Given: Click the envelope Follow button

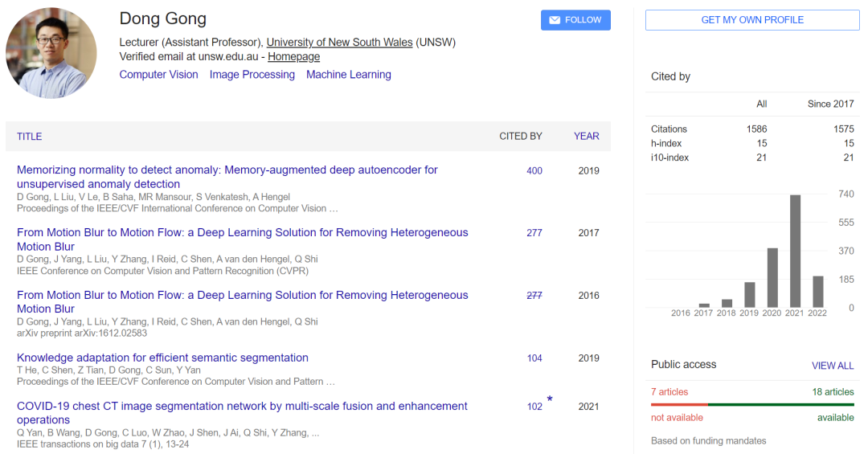Looking at the screenshot, I should coord(575,20).
